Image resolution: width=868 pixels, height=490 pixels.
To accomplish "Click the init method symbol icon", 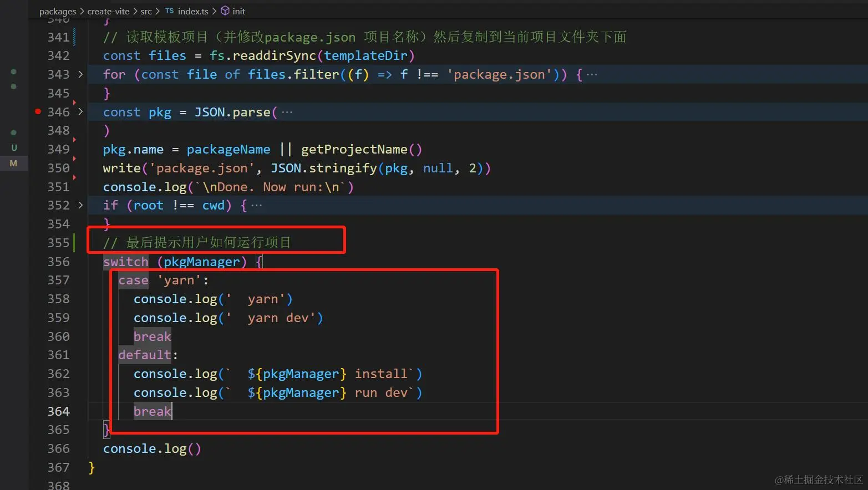I will [225, 11].
